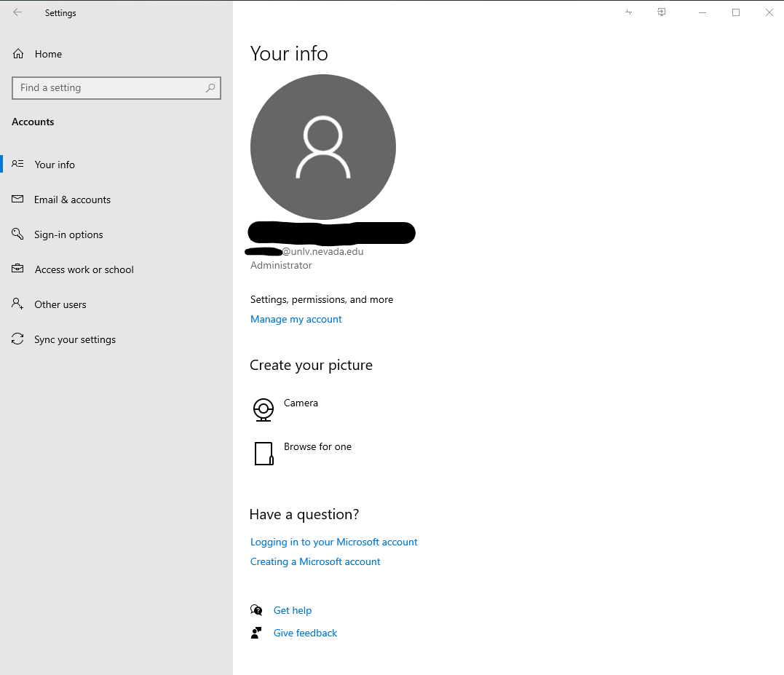Click the pin icon in title bar
784x675 pixels.
pyautogui.click(x=628, y=12)
